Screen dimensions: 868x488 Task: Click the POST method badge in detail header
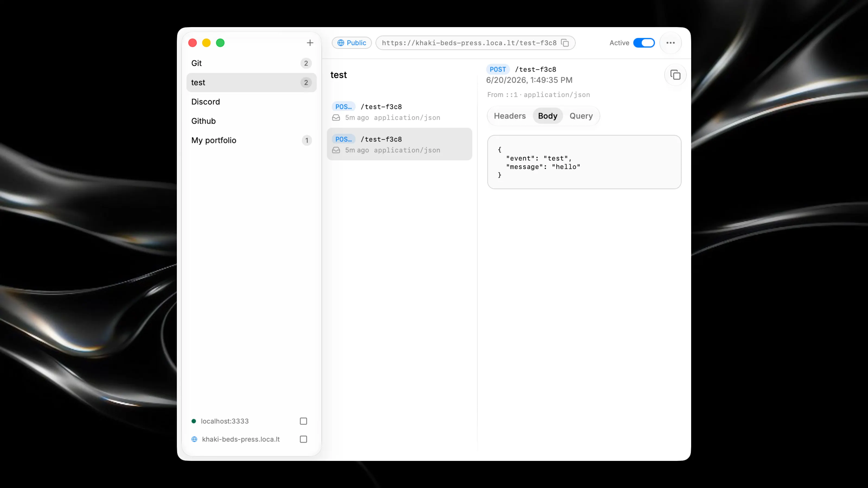tap(498, 69)
